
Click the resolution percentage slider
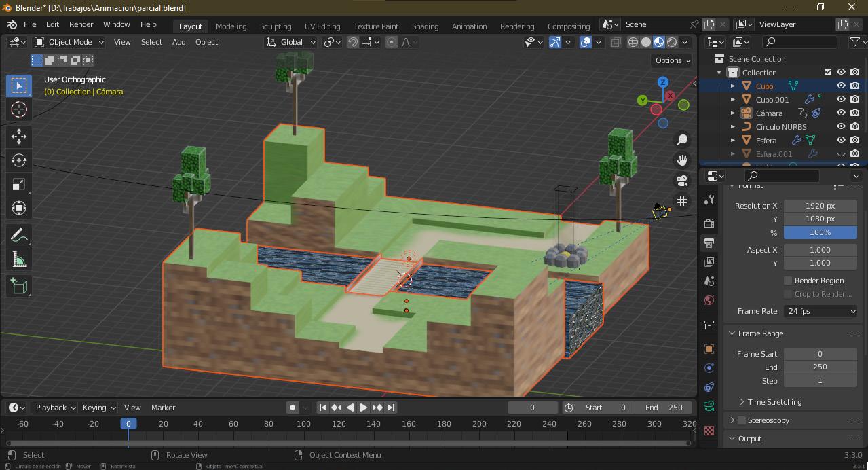(820, 232)
